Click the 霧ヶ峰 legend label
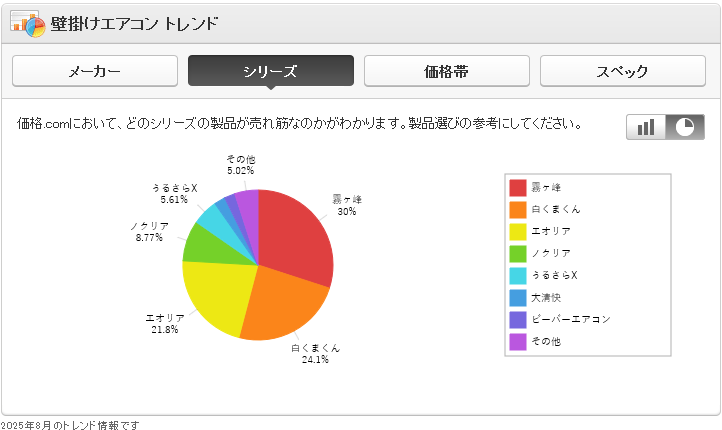This screenshot has width=722, height=430. pos(546,187)
